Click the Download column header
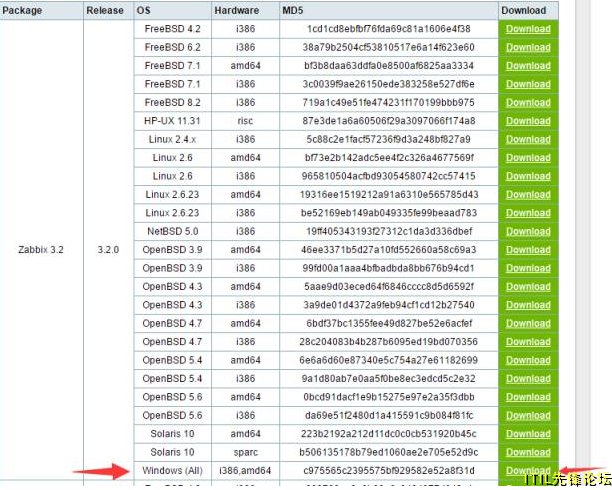 coord(528,11)
